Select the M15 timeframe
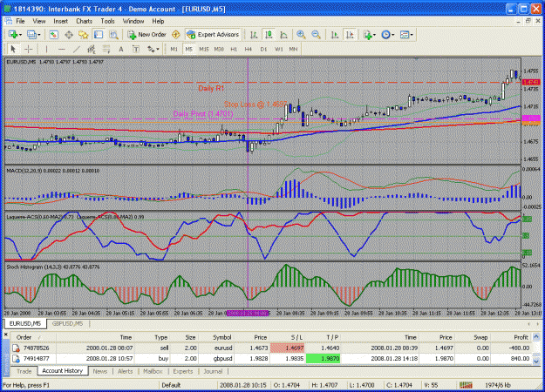 [x=204, y=50]
